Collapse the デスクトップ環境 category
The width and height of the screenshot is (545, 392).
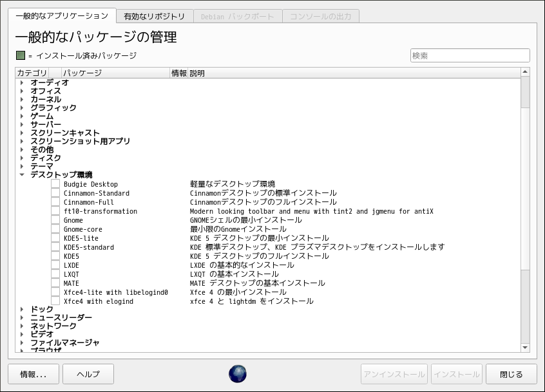(22, 174)
